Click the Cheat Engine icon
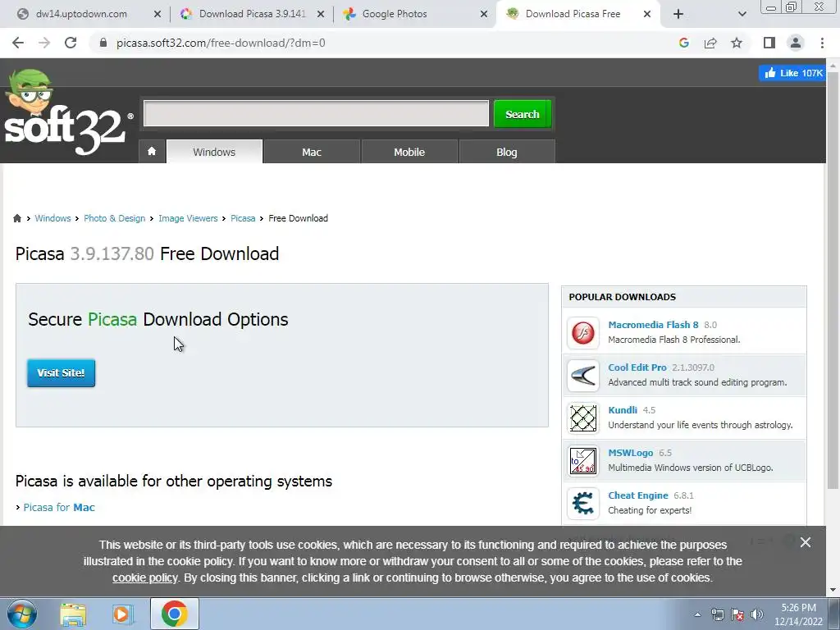840x630 pixels. tap(583, 504)
